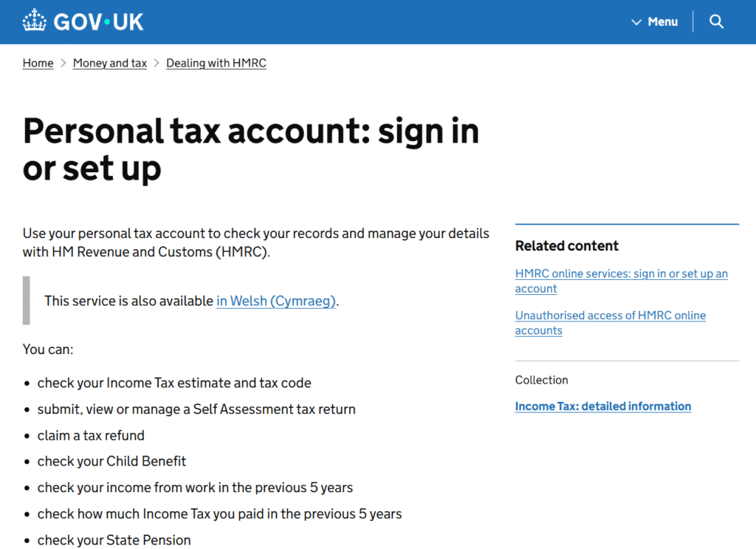Open the in Welsh (Cymraeg) link
756x549 pixels.
(x=275, y=301)
